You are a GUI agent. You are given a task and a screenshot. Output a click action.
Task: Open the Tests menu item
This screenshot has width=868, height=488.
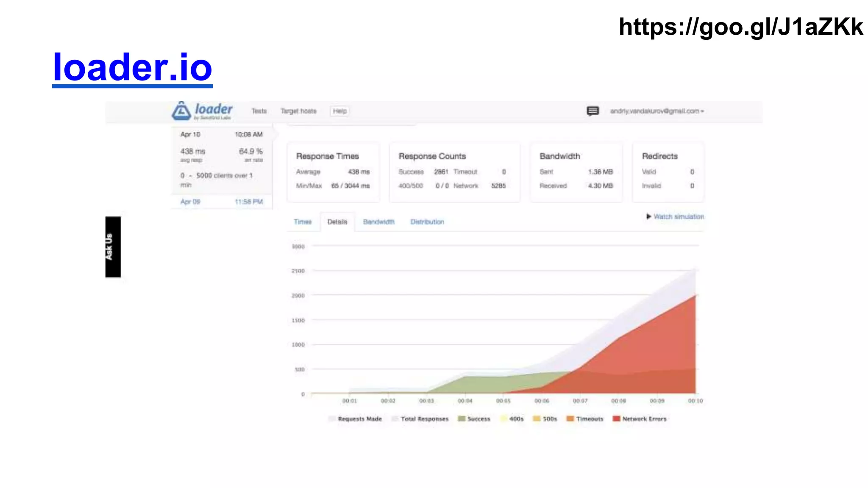259,111
